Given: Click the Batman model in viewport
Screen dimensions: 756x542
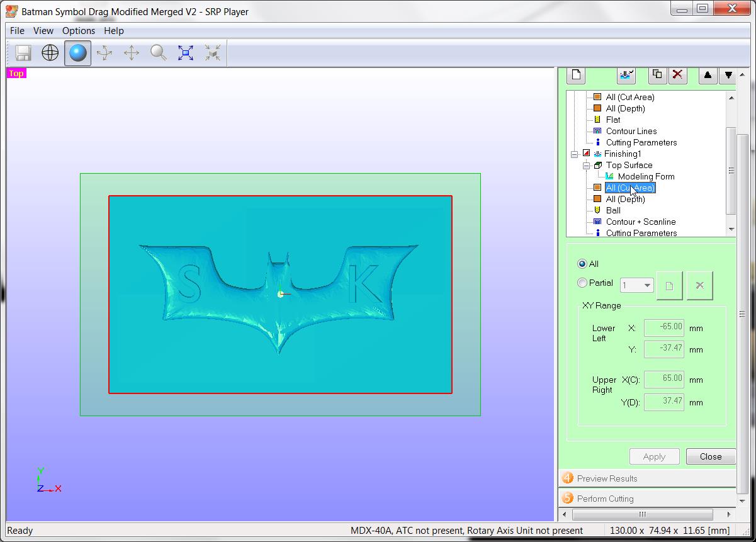Looking at the screenshot, I should point(279,298).
